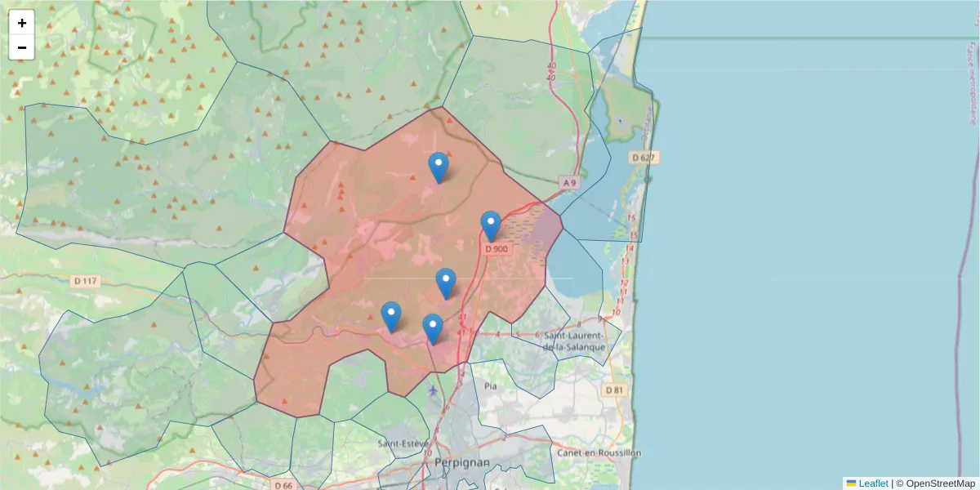Viewport: 980px width, 490px height.
Task: Open the OpenStreetMap copyright link
Action: [941, 483]
